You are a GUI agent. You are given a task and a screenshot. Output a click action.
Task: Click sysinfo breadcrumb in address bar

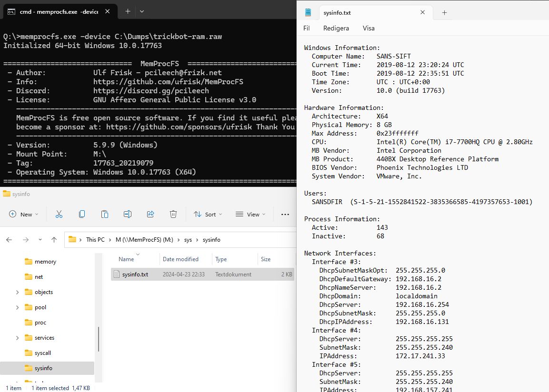[211, 240]
